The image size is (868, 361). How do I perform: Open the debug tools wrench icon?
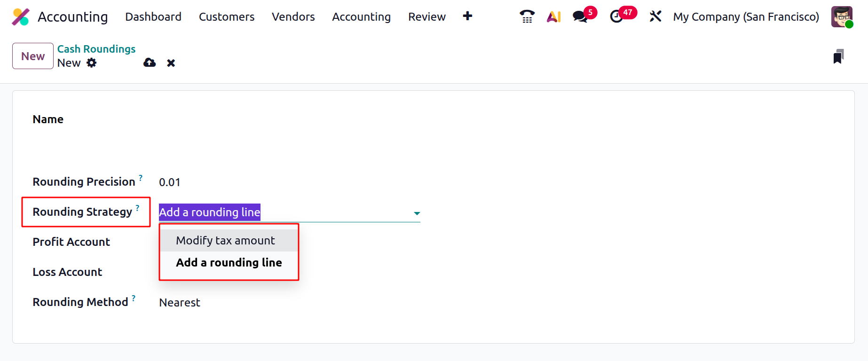[x=655, y=17]
